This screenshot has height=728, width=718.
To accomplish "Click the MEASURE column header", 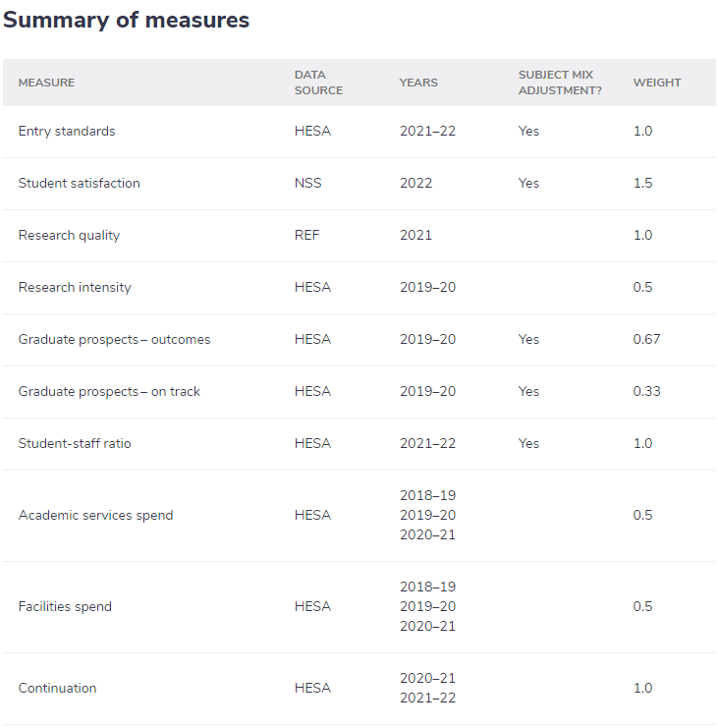I will pos(46,83).
